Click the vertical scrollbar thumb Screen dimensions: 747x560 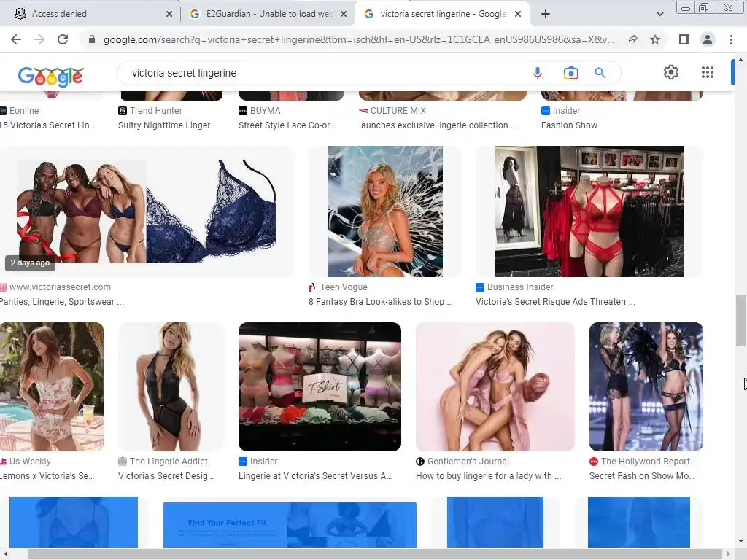(740, 321)
